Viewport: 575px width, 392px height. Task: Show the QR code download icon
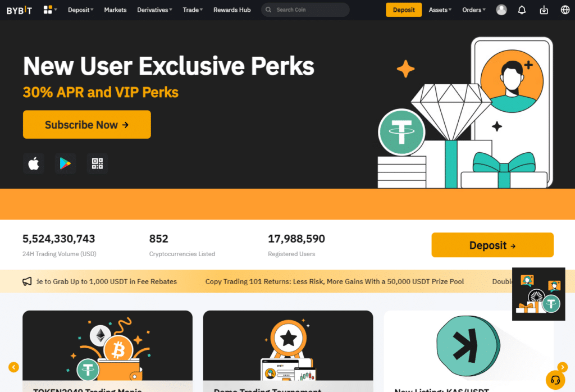pos(97,163)
